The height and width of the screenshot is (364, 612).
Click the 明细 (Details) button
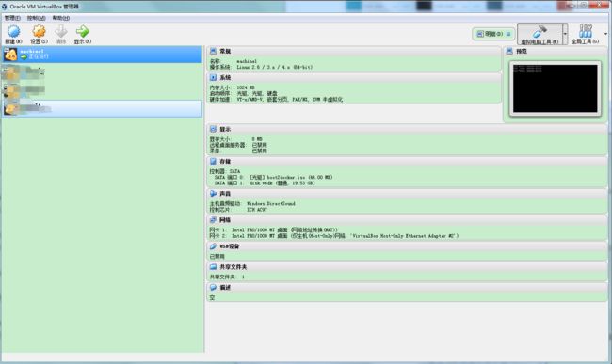click(493, 34)
